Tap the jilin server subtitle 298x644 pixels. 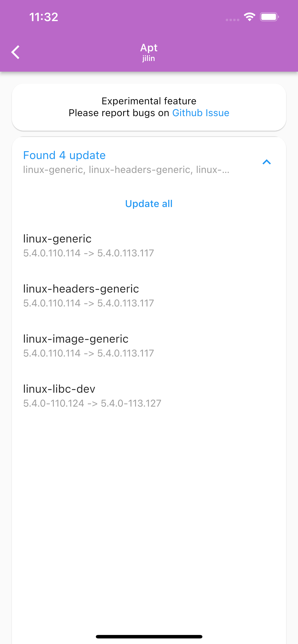tap(149, 58)
